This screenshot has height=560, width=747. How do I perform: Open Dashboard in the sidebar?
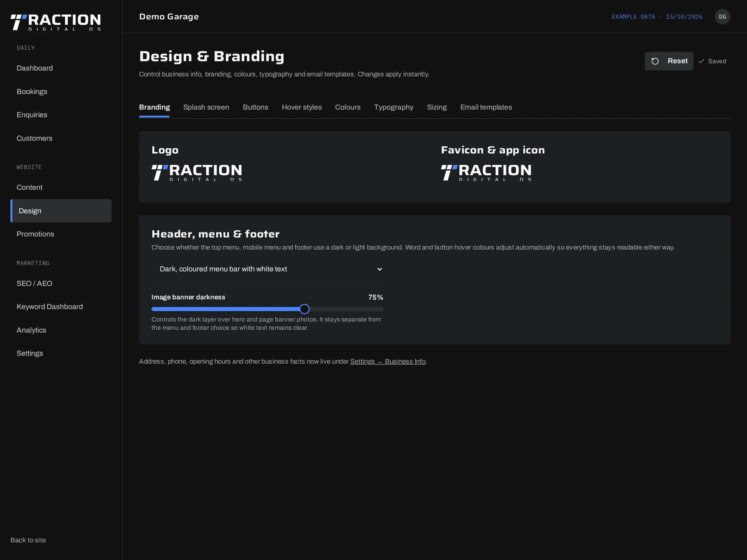coord(61,68)
